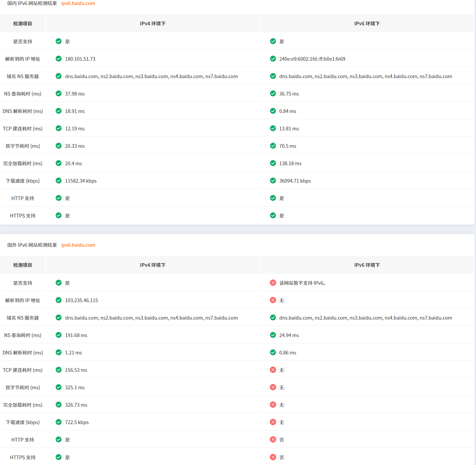The width and height of the screenshot is (476, 465).
Task: Click the 0.84 ms DNS value
Action: [x=288, y=111]
